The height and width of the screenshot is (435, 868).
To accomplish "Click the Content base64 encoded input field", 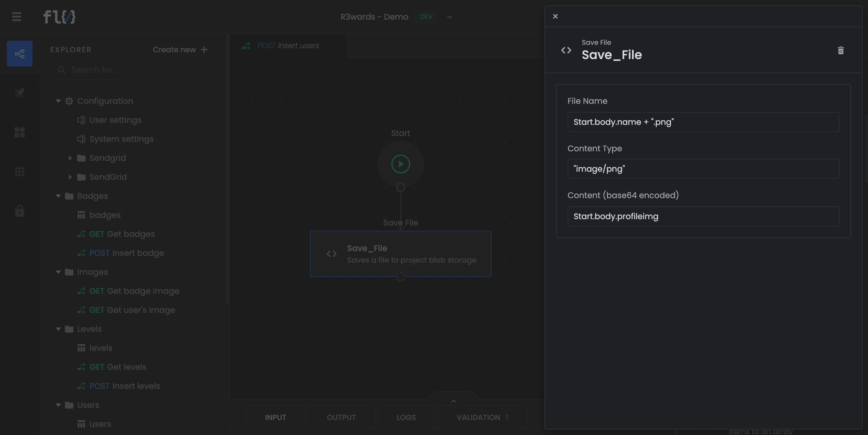I will coord(703,216).
